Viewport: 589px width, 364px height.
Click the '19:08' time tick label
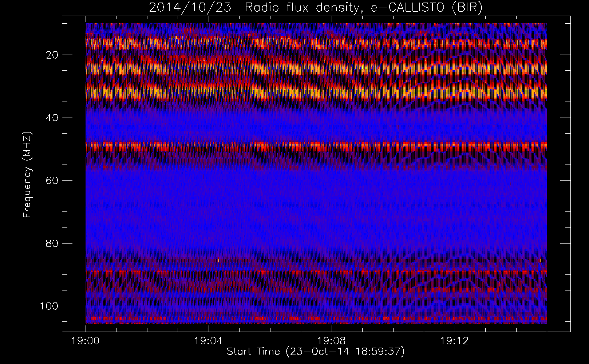click(331, 341)
